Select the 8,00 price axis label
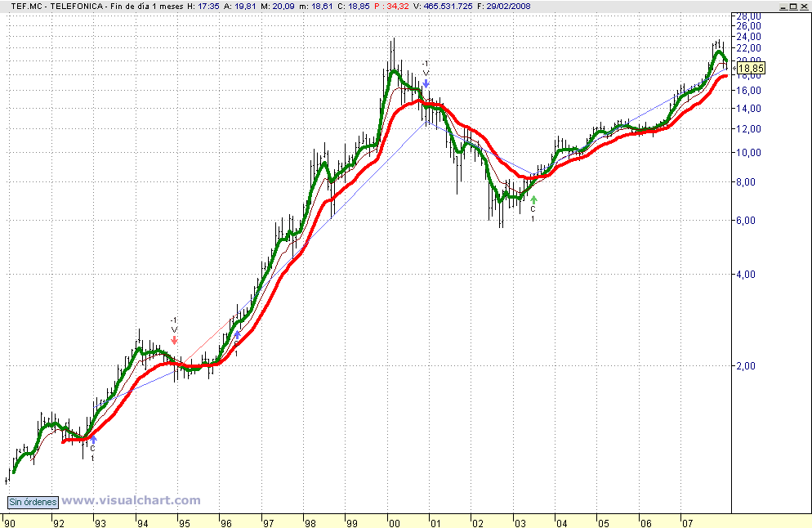 coord(746,182)
